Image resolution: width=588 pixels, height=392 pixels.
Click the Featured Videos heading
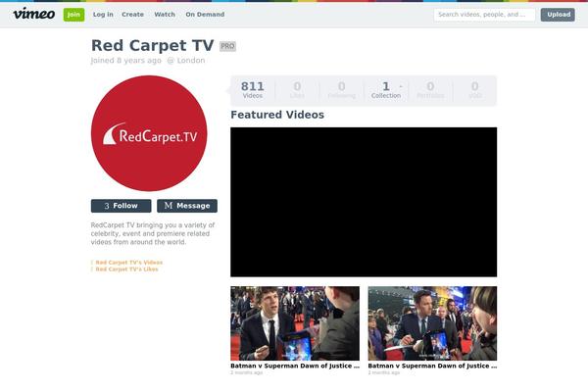point(277,115)
